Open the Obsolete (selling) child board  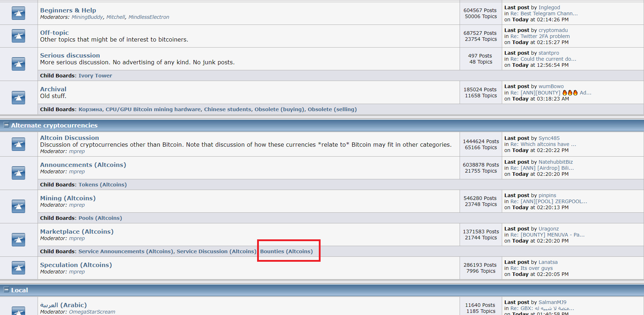pos(332,109)
